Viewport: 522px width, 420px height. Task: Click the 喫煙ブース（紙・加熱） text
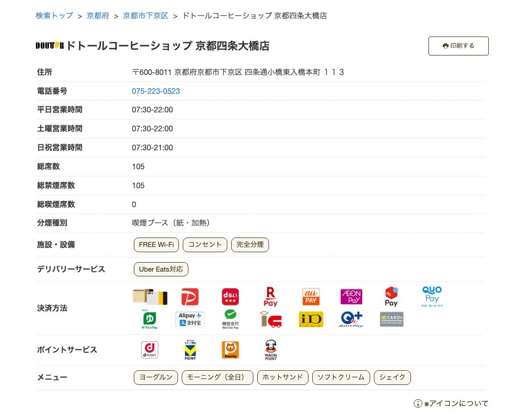(x=171, y=223)
